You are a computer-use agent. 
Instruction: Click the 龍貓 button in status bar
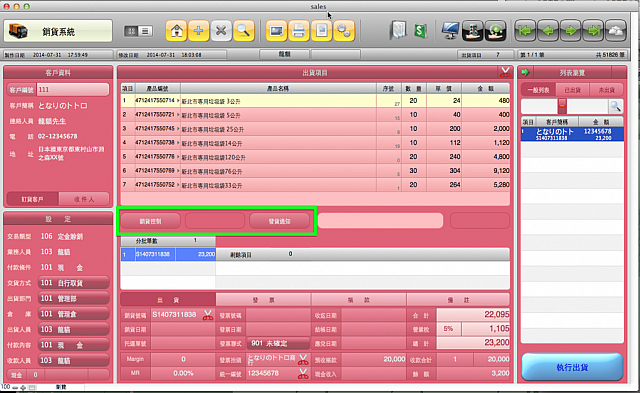[x=284, y=54]
